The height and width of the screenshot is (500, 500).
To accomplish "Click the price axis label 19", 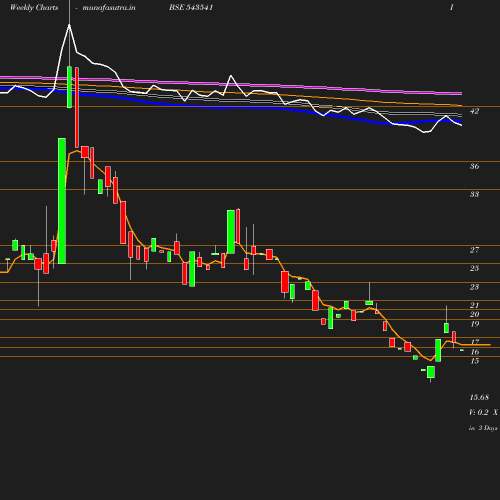I will tap(474, 324).
